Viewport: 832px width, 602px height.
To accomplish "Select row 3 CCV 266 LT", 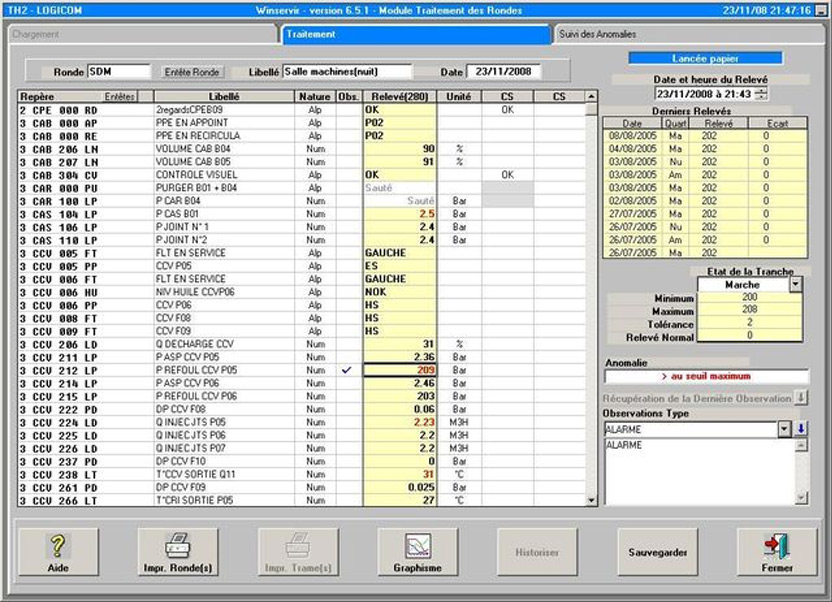I will pos(301,500).
